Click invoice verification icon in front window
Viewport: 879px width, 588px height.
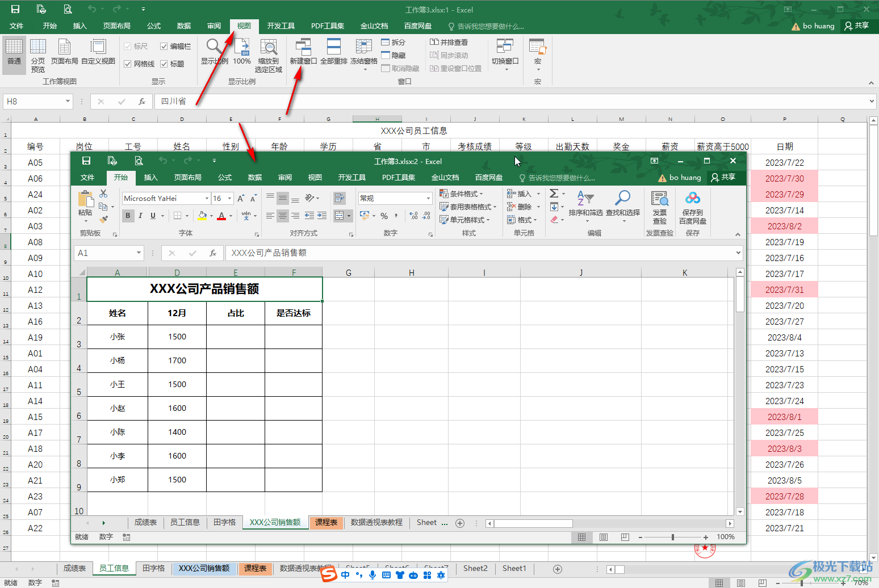659,198
